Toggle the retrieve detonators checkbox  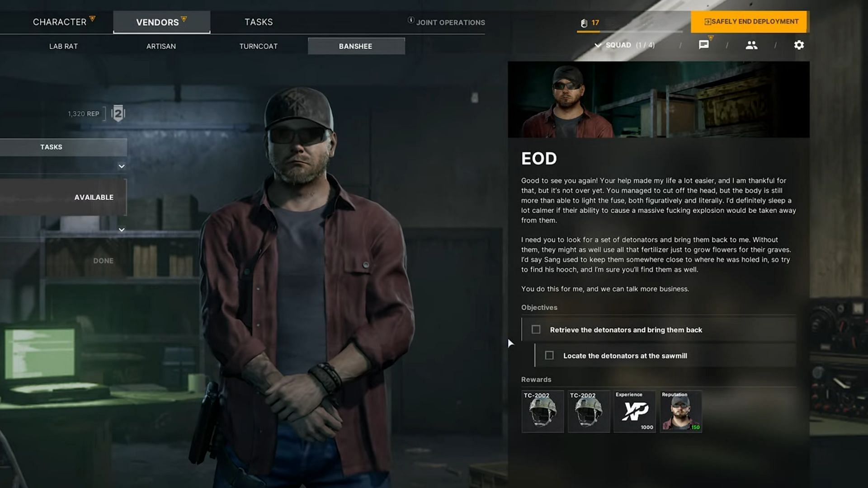(x=536, y=329)
